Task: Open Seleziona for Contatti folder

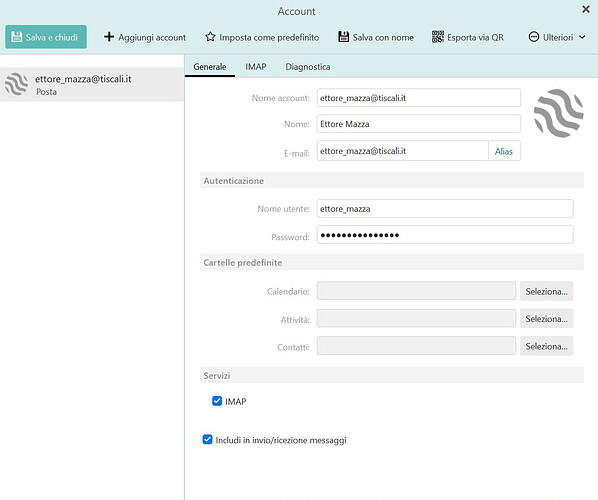Action: click(x=547, y=346)
